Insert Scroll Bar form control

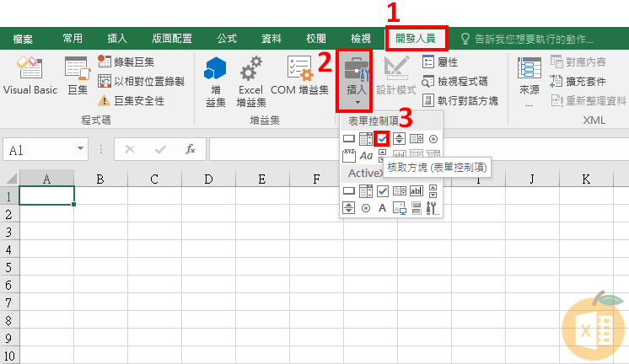pos(382,155)
